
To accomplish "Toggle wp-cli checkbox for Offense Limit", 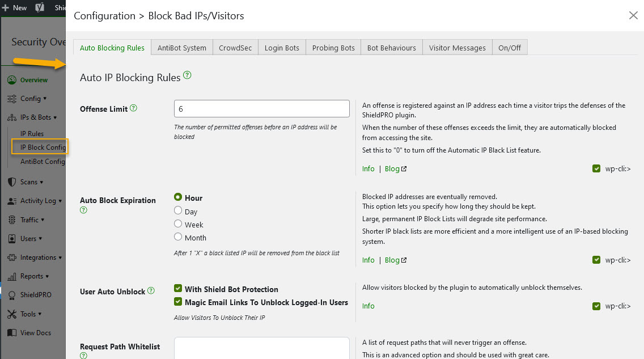I will click(596, 168).
